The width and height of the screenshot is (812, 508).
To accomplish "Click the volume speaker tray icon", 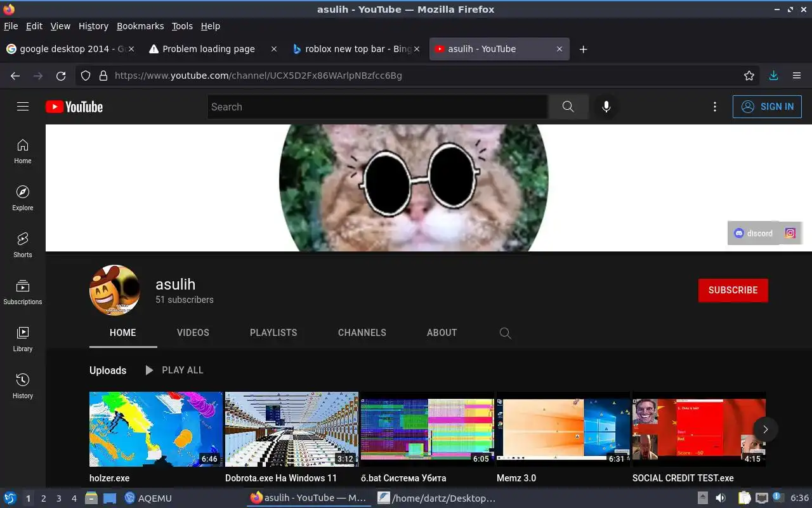I will pos(720,498).
